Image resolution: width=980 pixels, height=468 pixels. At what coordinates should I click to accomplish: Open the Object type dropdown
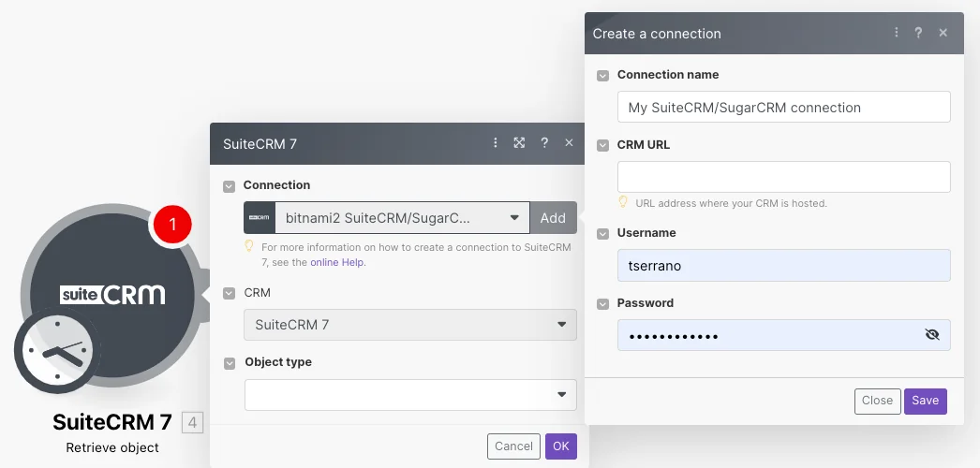click(x=410, y=394)
